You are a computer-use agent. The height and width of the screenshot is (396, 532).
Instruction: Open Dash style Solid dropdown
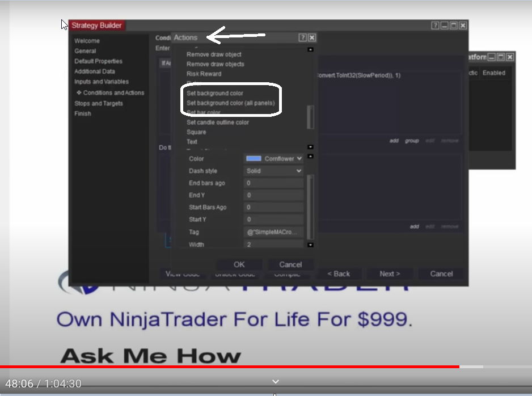[273, 171]
